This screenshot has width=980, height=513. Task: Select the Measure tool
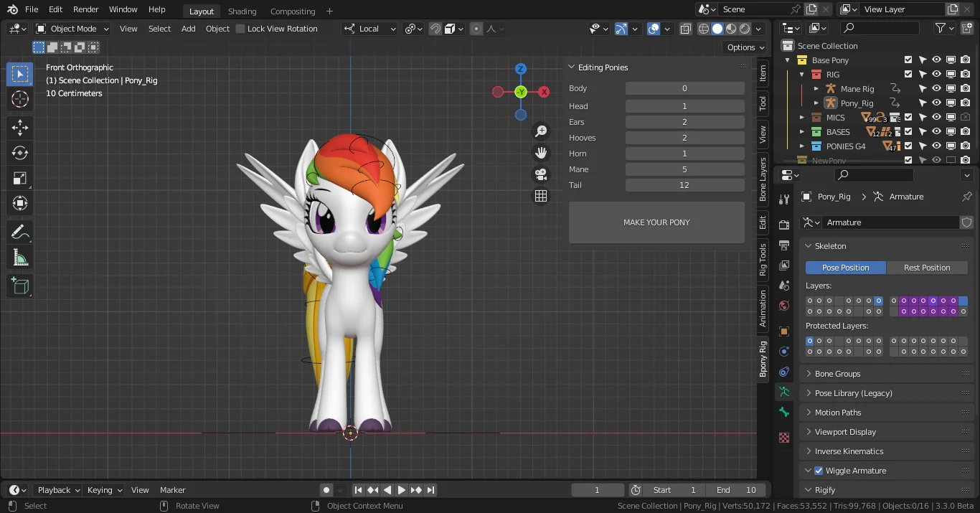[19, 257]
